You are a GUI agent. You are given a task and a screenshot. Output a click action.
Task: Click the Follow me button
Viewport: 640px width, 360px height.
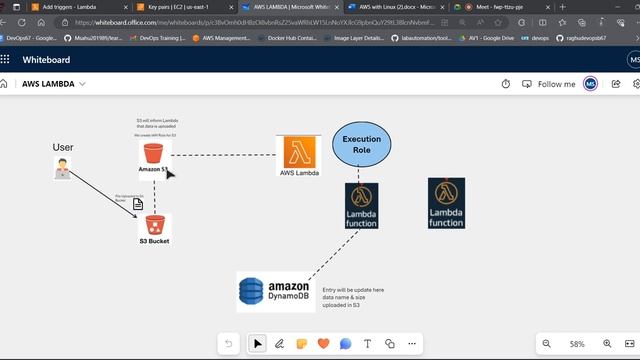click(x=549, y=84)
